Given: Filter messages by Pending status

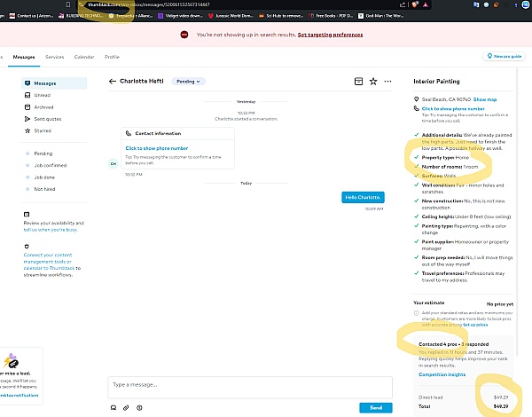Looking at the screenshot, I should [x=44, y=153].
